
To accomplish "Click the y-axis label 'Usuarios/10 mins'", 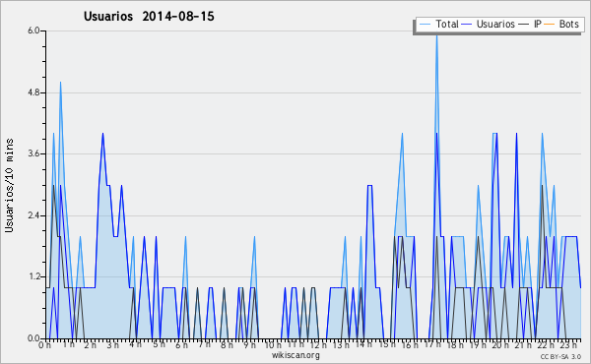I will (9, 186).
